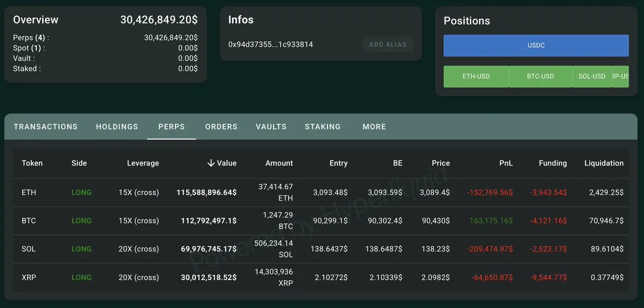Sort table by PnL column header
Viewport: 644px width, 308px height.
click(x=506, y=163)
